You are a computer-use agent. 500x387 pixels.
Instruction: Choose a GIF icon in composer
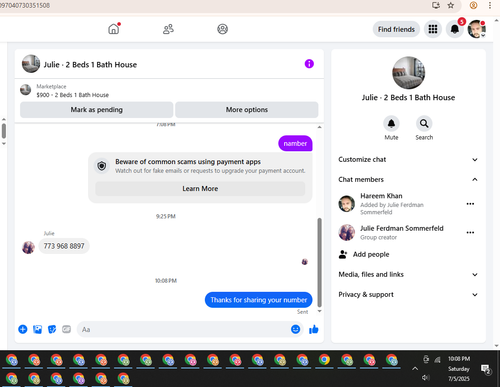coord(67,329)
